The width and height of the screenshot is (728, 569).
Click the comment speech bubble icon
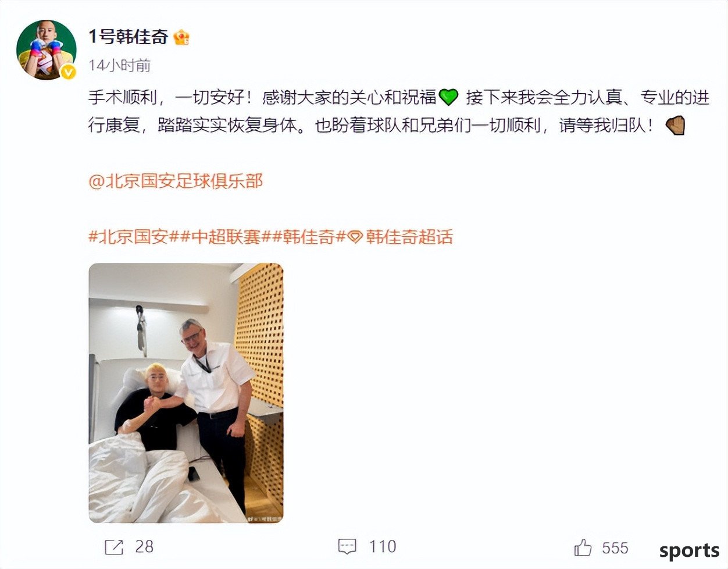coord(347,547)
